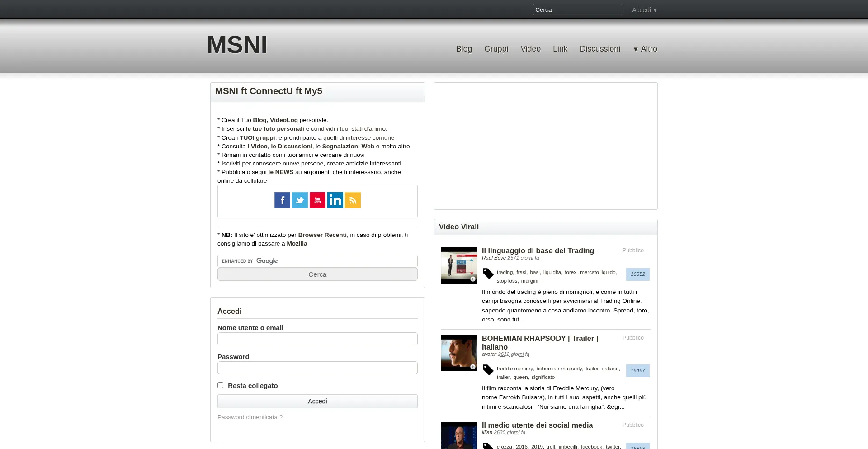The image size is (868, 449).
Task: Open the LinkedIn social icon
Action: point(335,200)
